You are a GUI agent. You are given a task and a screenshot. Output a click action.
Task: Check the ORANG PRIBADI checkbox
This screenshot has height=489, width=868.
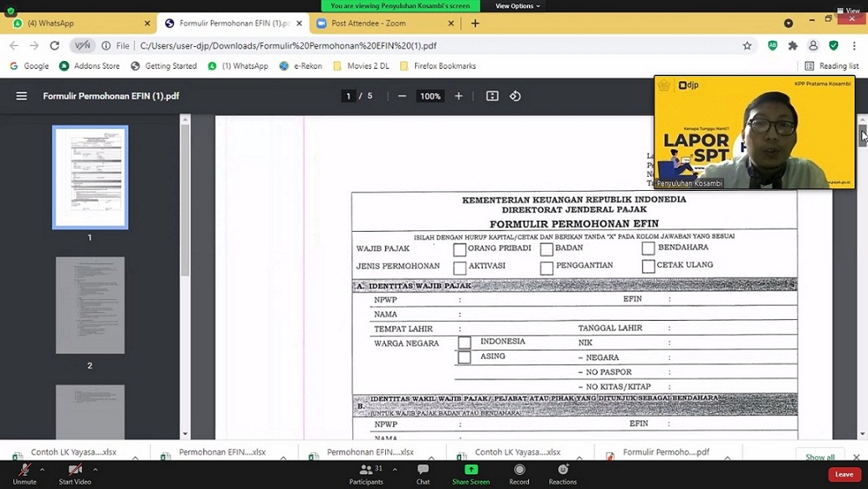460,250
